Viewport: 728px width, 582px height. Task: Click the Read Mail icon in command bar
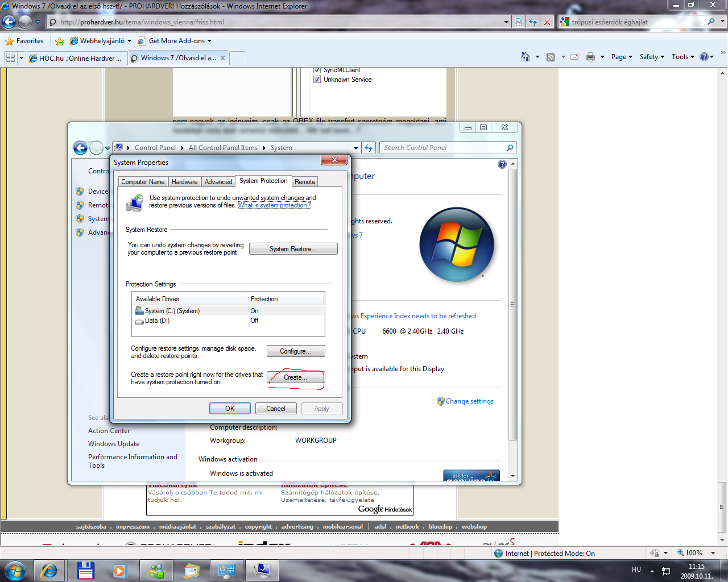574,57
